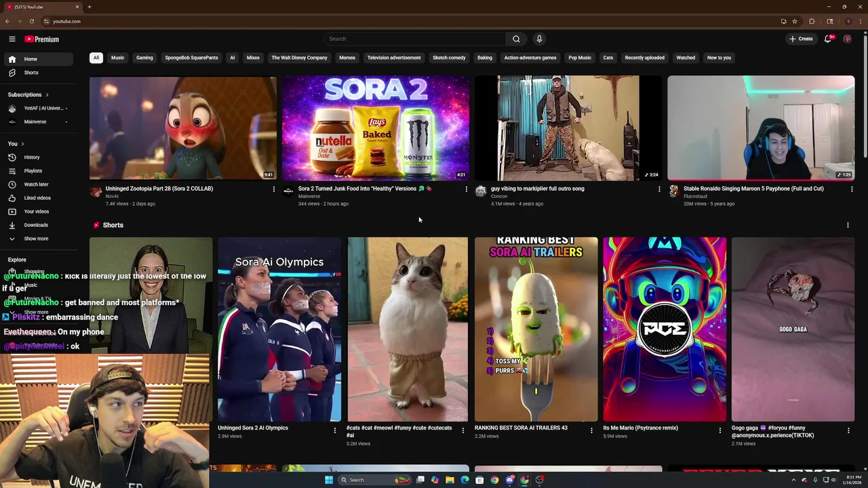Reload the page in Chrome
The height and width of the screenshot is (488, 868).
tap(31, 21)
